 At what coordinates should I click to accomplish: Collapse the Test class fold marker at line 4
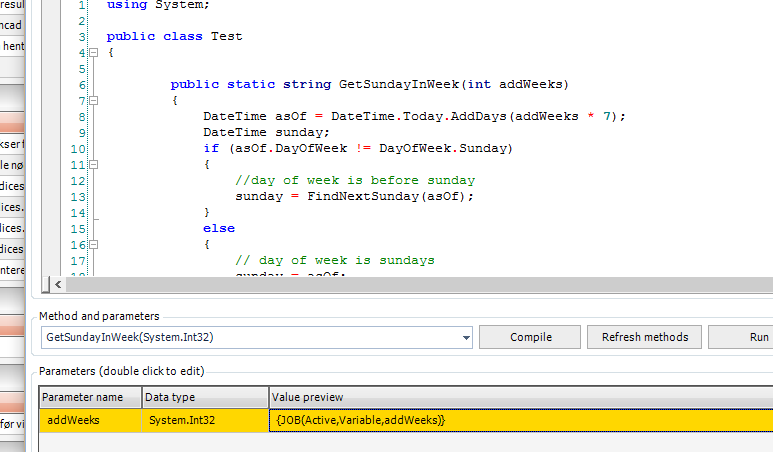point(93,53)
